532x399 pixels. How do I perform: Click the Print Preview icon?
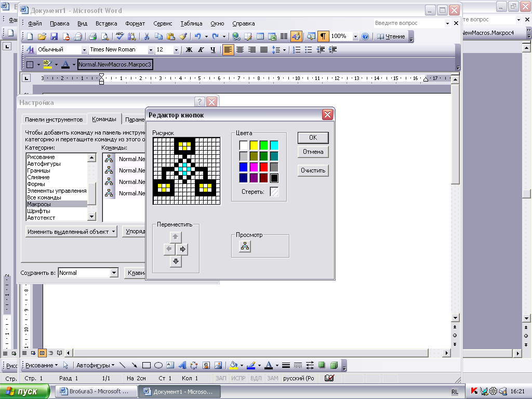105,36
